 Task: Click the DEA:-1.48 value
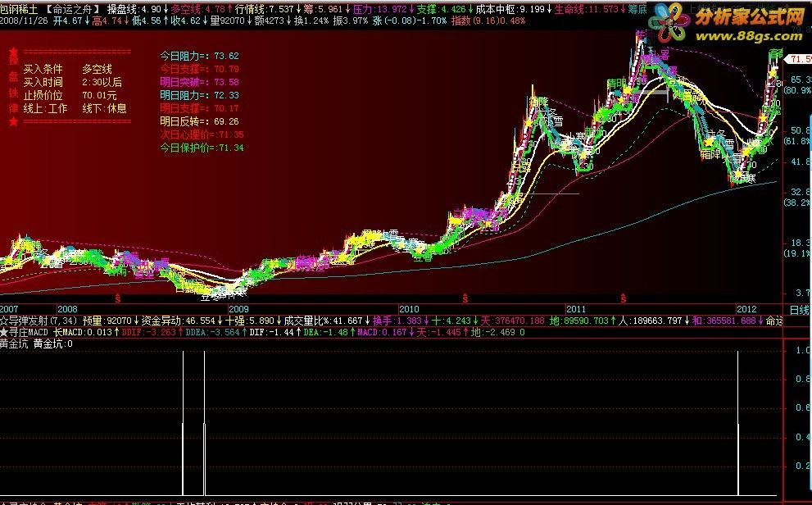pyautogui.click(x=330, y=333)
